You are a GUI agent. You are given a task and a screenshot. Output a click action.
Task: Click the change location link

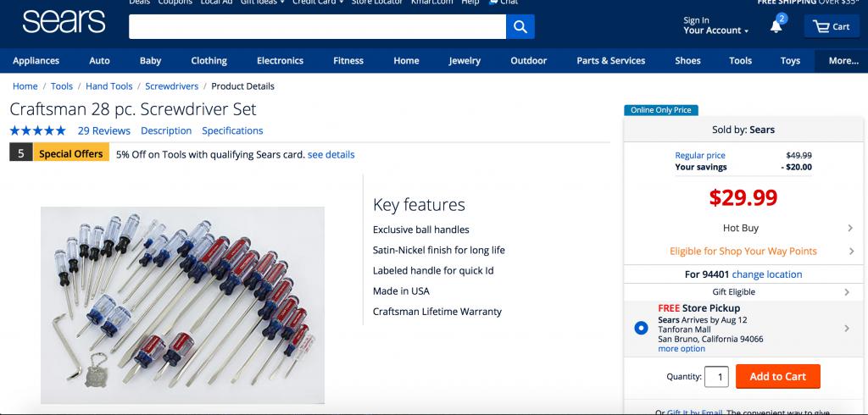[767, 274]
